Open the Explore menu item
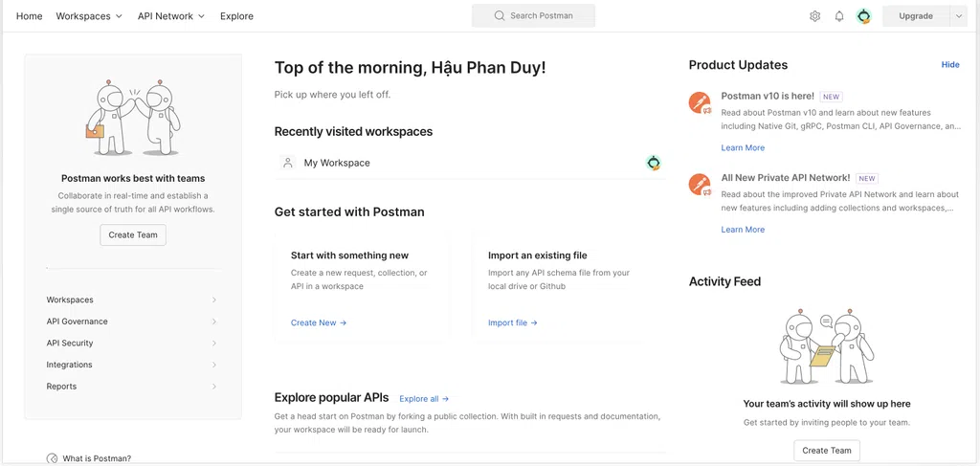The width and height of the screenshot is (980, 466). tap(237, 16)
